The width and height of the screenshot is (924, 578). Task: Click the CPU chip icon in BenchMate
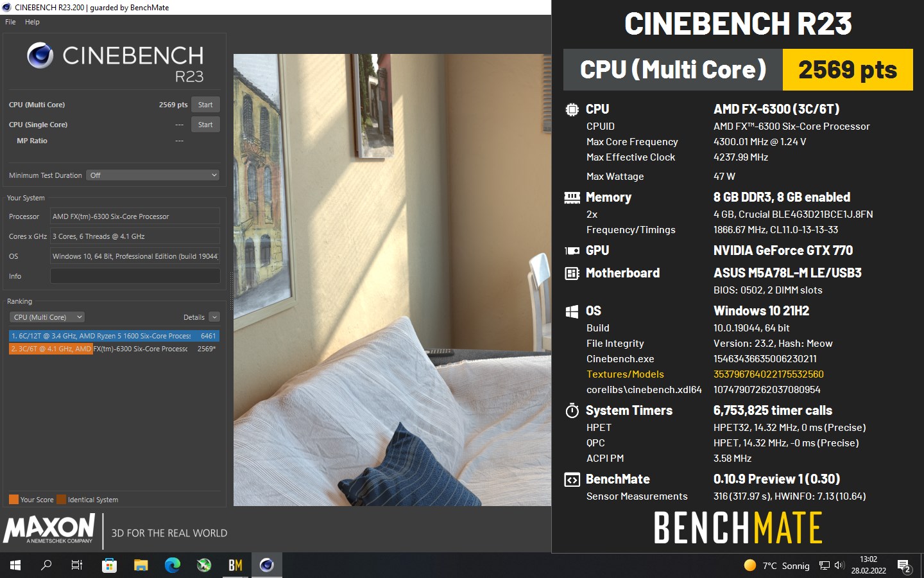[x=572, y=110]
